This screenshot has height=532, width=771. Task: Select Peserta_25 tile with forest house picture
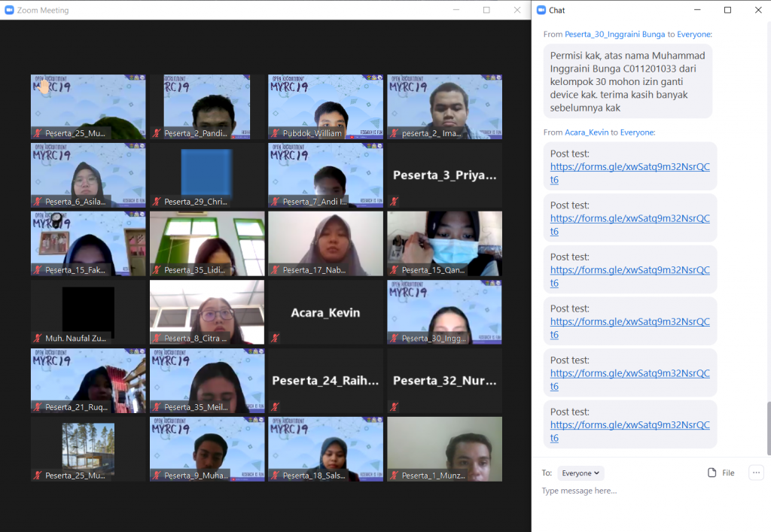[x=88, y=449]
